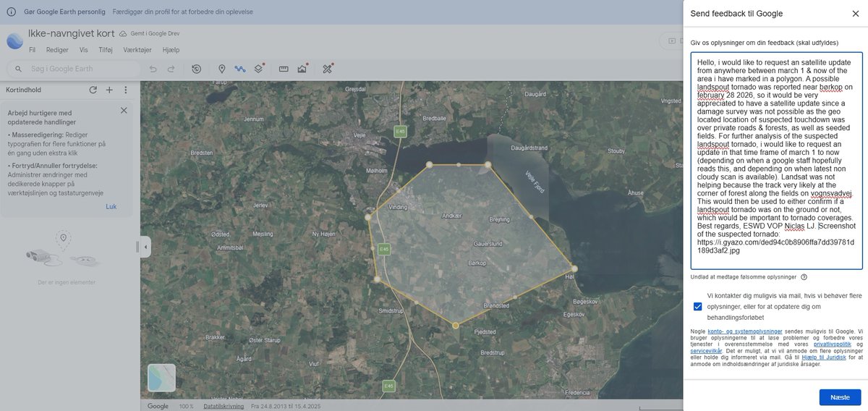This screenshot has width=868, height=411.
Task: Open the Datatilskrivning link
Action: 222,407
